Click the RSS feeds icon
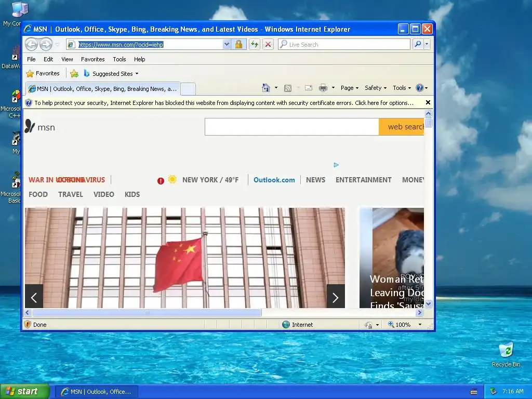Viewport: 532px width, 399px height. (288, 88)
